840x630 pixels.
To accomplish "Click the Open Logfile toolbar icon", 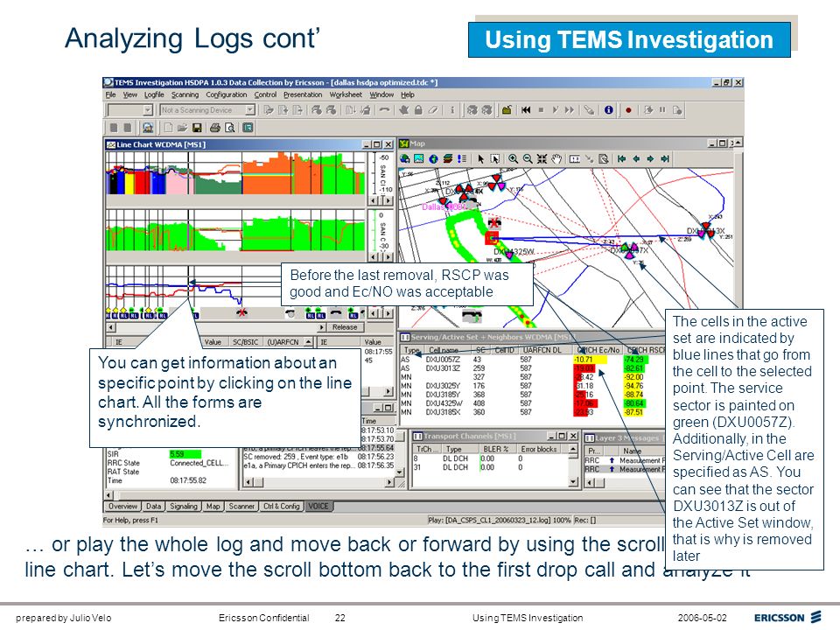I will click(506, 110).
